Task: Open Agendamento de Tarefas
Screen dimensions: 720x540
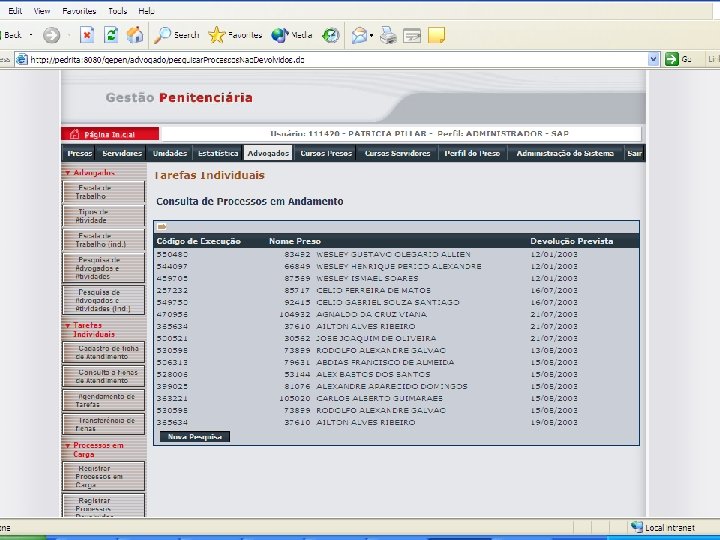Action: coord(103,400)
